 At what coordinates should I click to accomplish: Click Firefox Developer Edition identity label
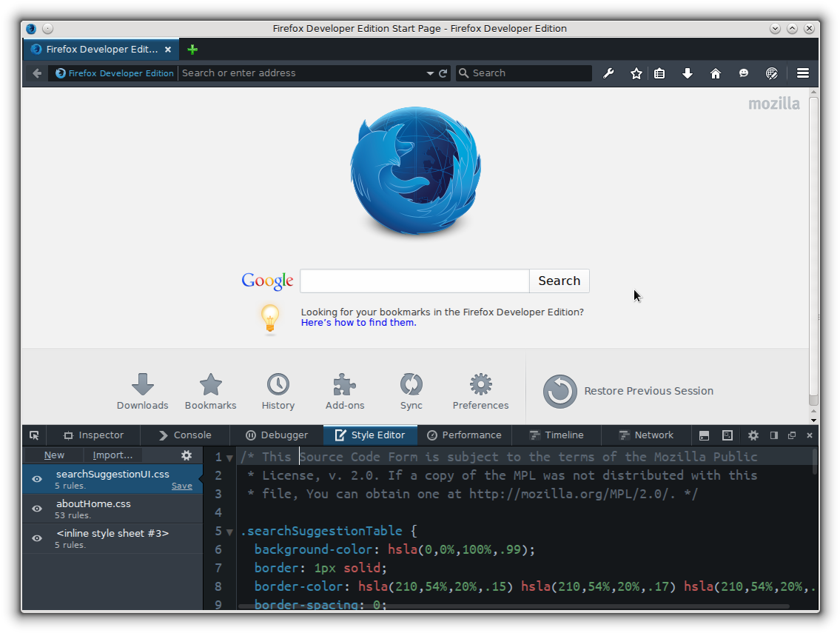[x=115, y=73]
